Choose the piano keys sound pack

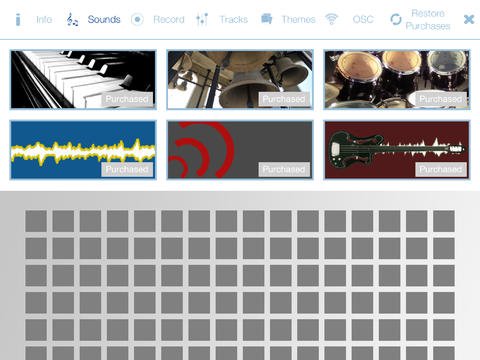pyautogui.click(x=83, y=80)
